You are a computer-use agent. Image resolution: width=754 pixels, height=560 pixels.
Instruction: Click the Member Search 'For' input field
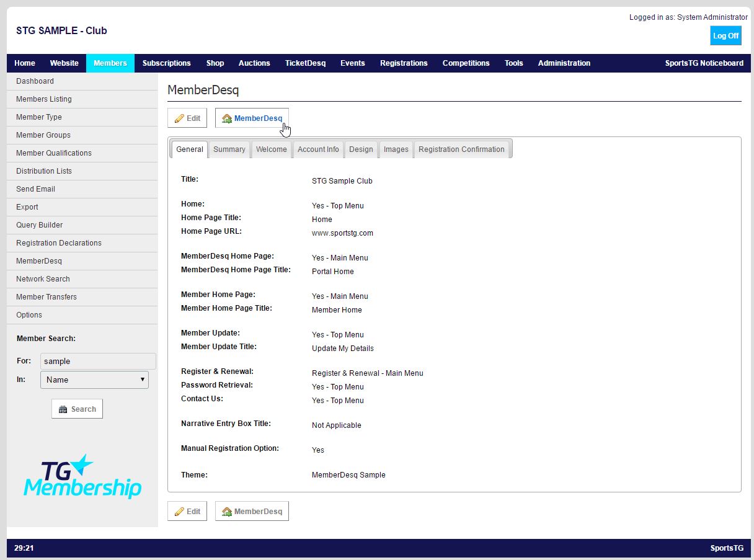click(x=98, y=362)
